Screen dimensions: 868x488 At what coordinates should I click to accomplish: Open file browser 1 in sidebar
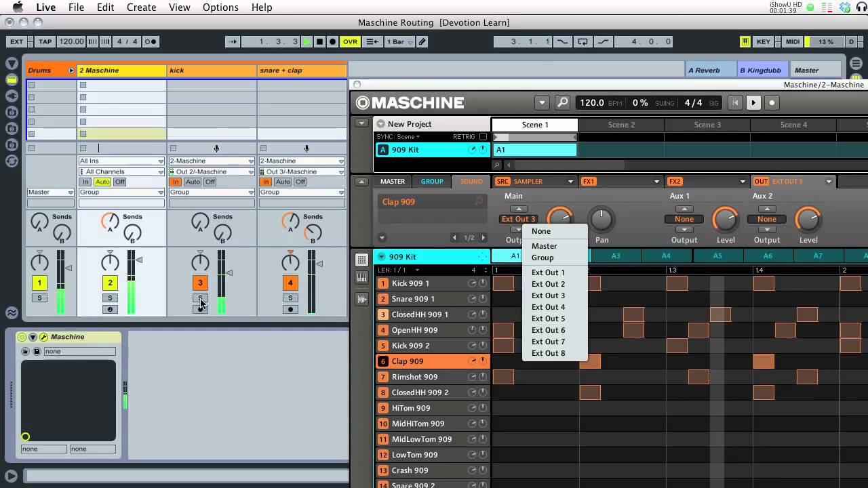tap(12, 112)
